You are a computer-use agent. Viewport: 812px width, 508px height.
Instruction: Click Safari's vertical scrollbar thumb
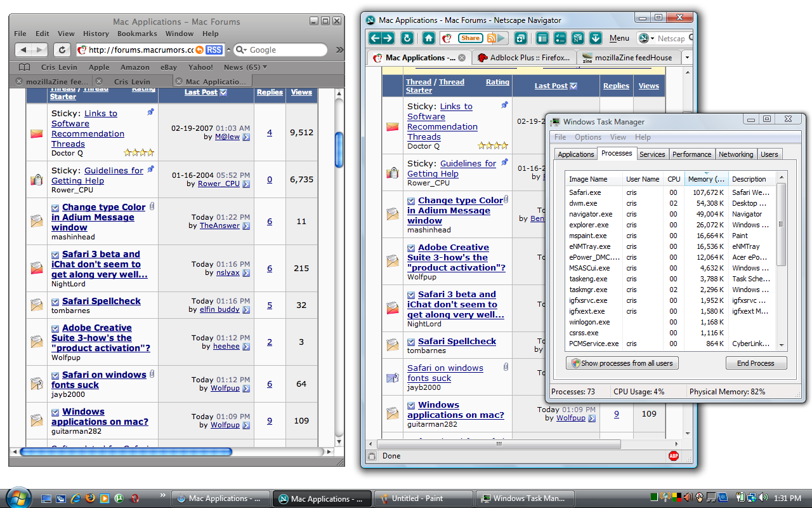339,149
